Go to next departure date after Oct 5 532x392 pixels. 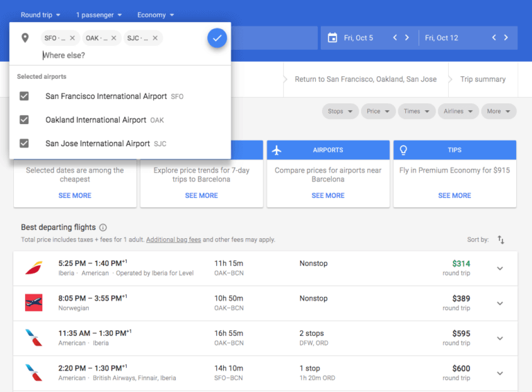[407, 37]
